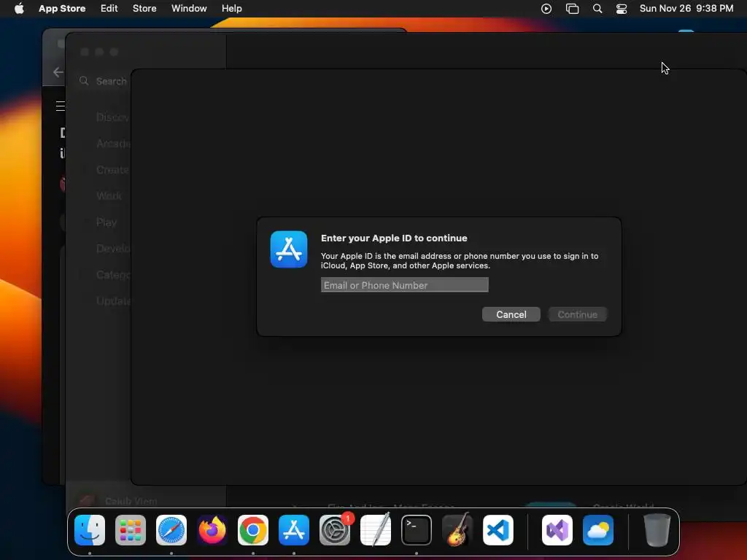Click the Search field in App Store sidebar

(x=104, y=82)
